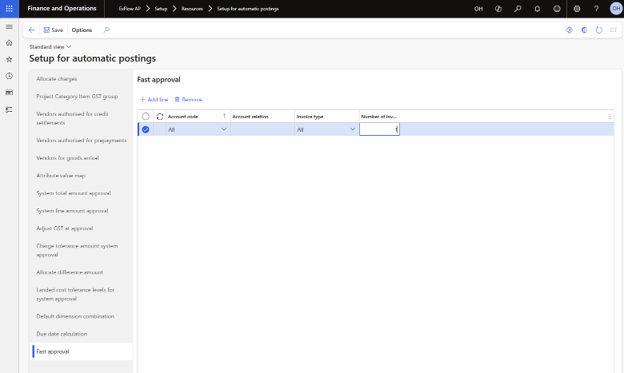The height and width of the screenshot is (373, 624).
Task: Click Account relation cell in row
Action: coord(262,129)
